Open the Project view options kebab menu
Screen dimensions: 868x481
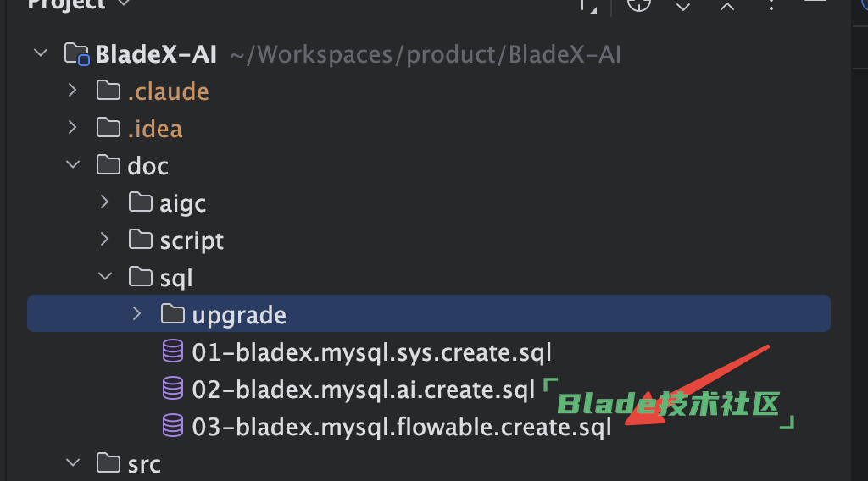click(x=771, y=4)
